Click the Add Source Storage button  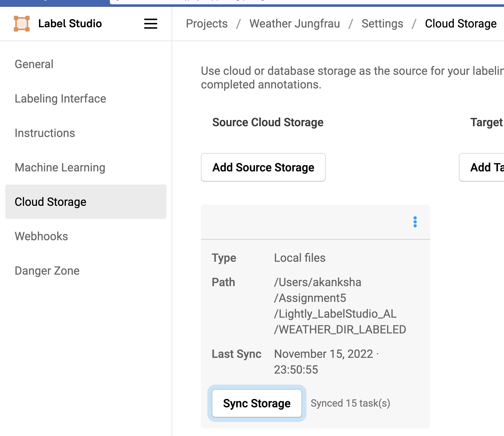[263, 167]
